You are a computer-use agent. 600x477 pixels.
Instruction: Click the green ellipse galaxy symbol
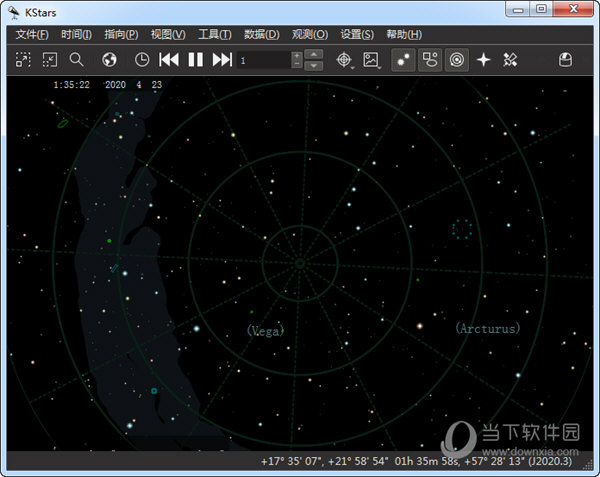point(63,124)
